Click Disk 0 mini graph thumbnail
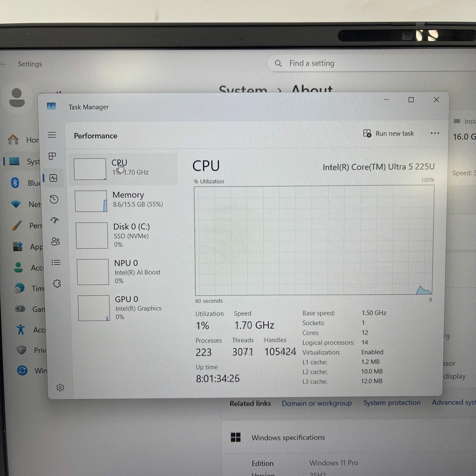 [92, 235]
